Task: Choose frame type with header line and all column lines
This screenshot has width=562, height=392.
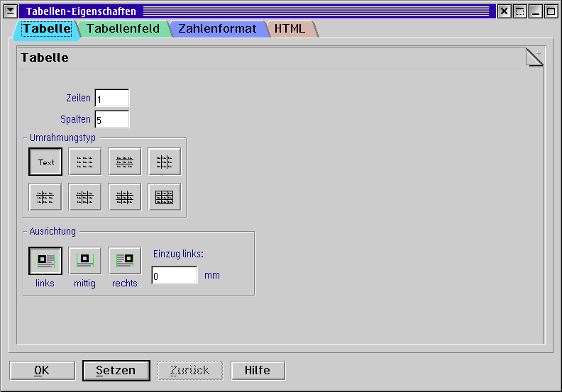Action: point(85,197)
